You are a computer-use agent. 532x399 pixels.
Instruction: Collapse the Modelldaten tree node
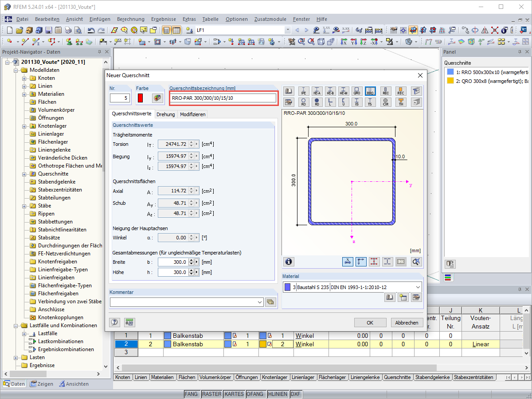16,70
